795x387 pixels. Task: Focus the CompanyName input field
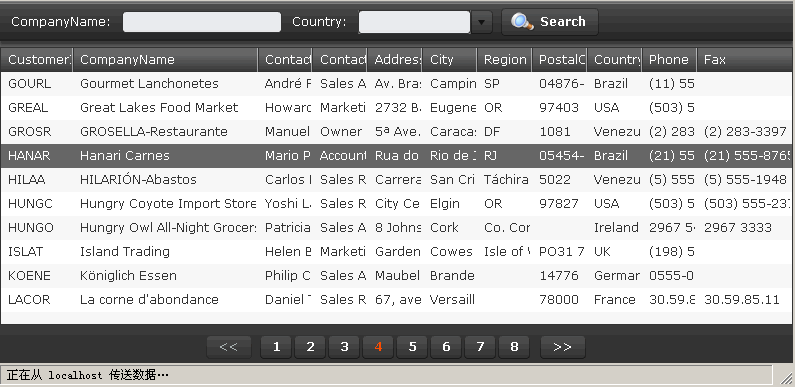pyautogui.click(x=202, y=22)
